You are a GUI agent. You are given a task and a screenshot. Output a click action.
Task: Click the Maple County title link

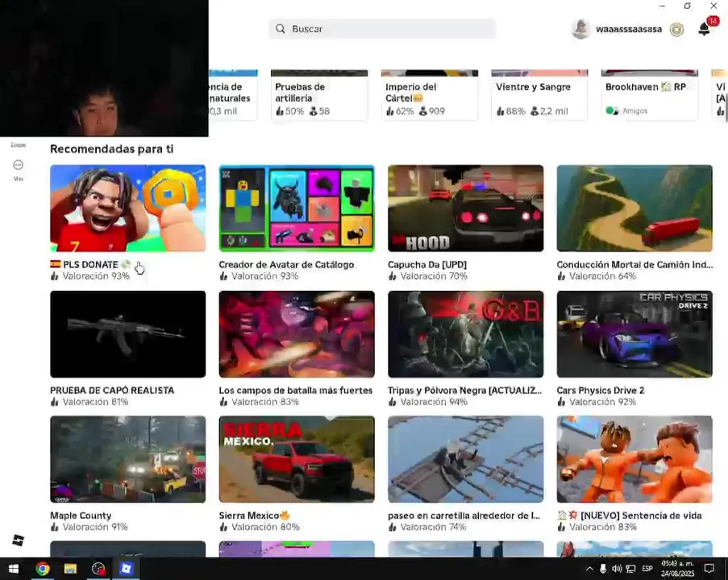click(81, 516)
